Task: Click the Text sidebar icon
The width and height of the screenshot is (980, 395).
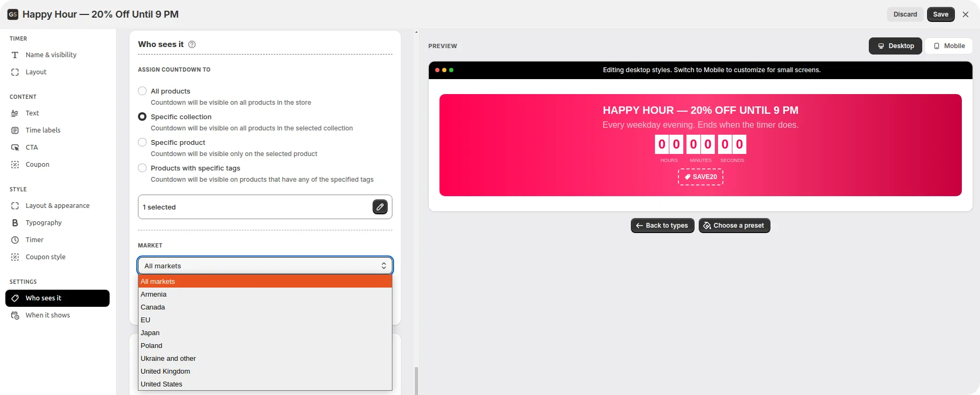Action: (x=15, y=113)
